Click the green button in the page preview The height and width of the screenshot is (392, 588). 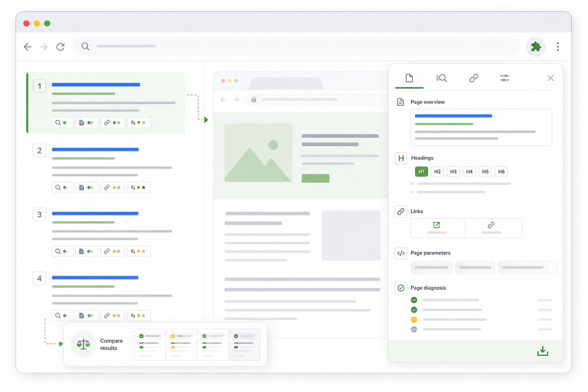pos(315,178)
